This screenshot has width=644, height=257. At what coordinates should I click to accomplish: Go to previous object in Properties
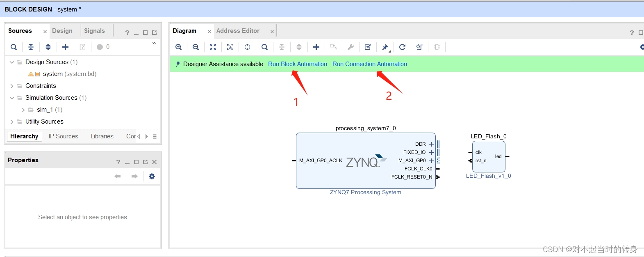coord(118,177)
